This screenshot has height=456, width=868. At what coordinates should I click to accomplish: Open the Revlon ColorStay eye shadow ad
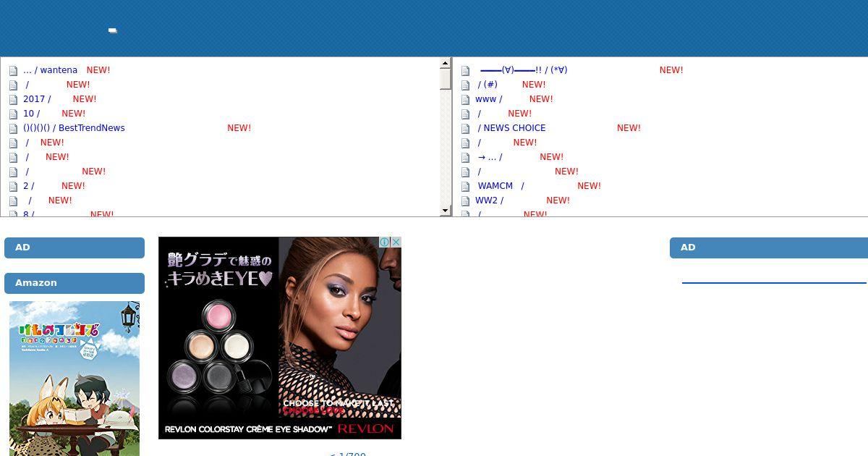point(280,338)
